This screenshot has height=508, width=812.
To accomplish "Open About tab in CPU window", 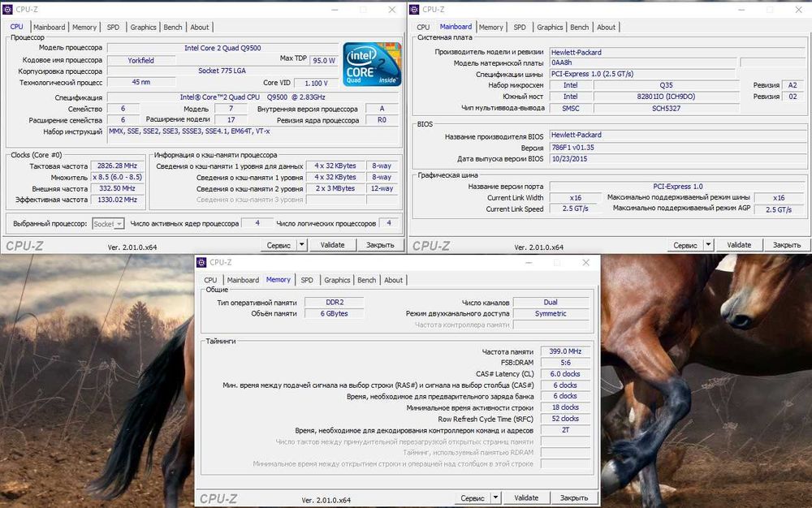I will (x=200, y=27).
